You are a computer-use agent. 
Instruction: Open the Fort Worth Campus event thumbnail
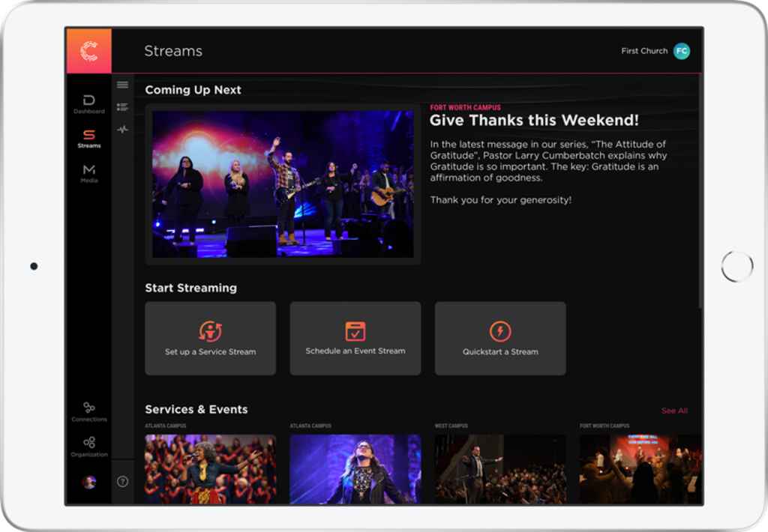click(x=640, y=469)
